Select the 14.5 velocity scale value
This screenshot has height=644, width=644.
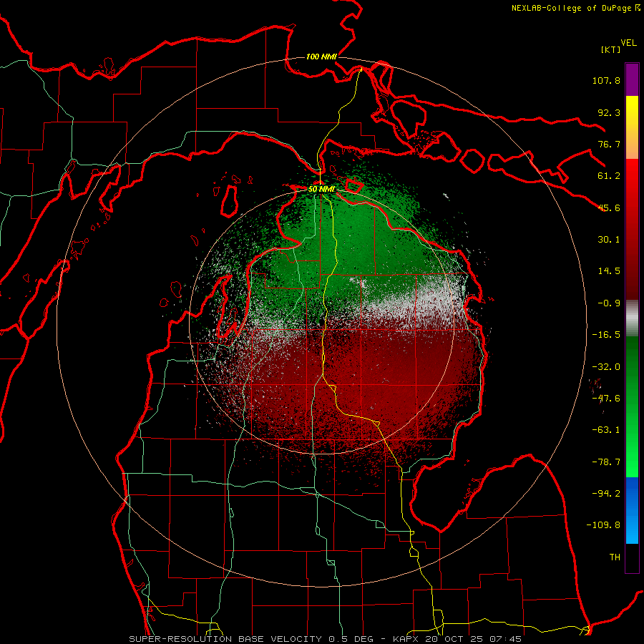[x=609, y=271]
